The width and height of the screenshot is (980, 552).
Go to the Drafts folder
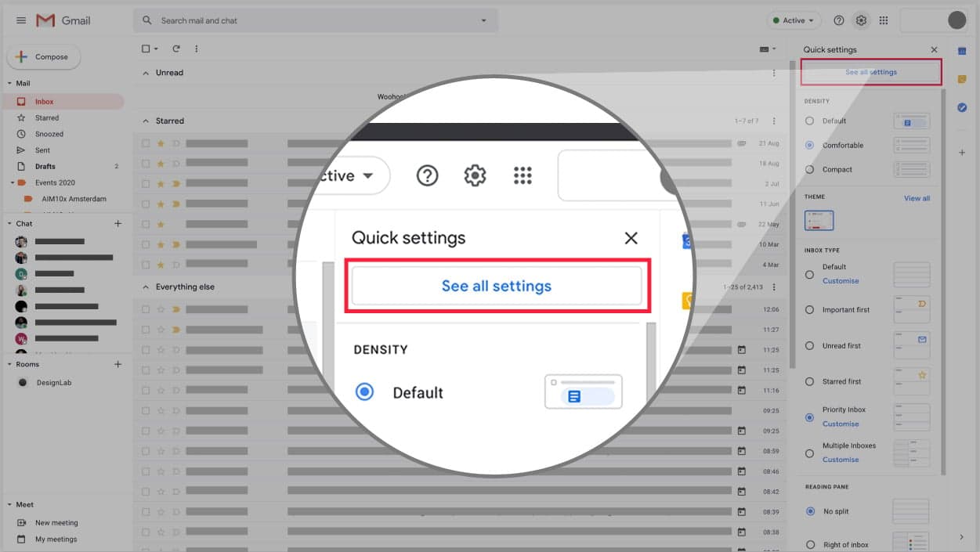45,166
